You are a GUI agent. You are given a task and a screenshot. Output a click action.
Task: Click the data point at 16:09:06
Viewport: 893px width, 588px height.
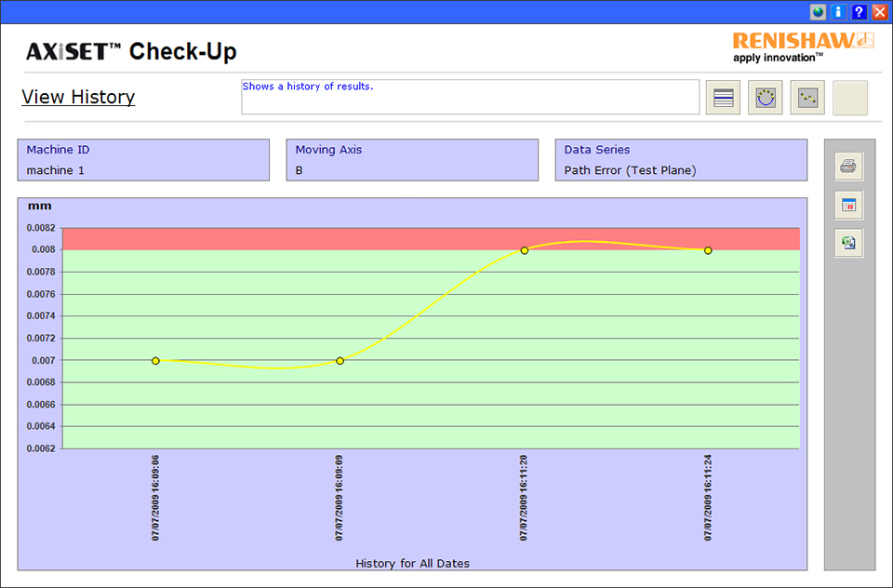tap(155, 360)
